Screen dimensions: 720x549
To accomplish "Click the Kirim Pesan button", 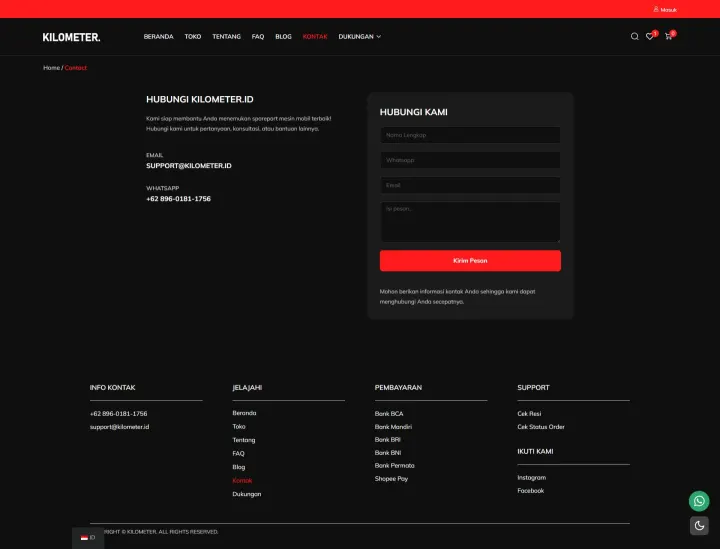I will (x=470, y=260).
